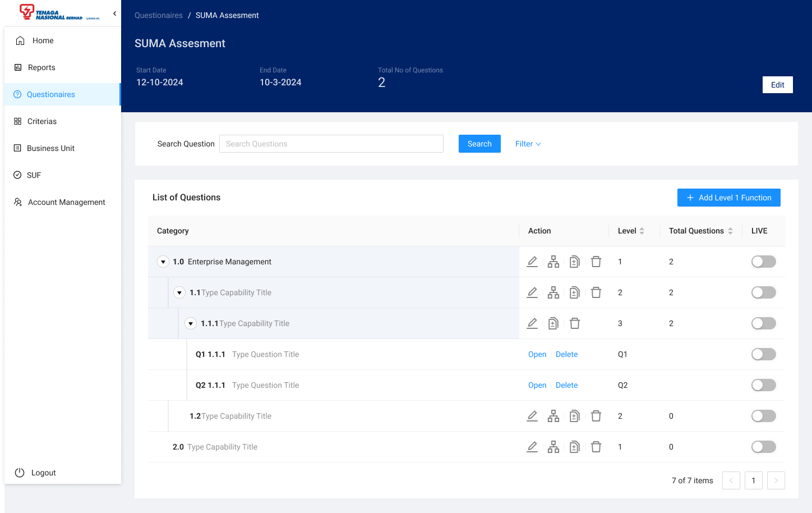This screenshot has height=513, width=812.
Task: Toggle LIVE switch for row 1.1.1
Action: 764,323
